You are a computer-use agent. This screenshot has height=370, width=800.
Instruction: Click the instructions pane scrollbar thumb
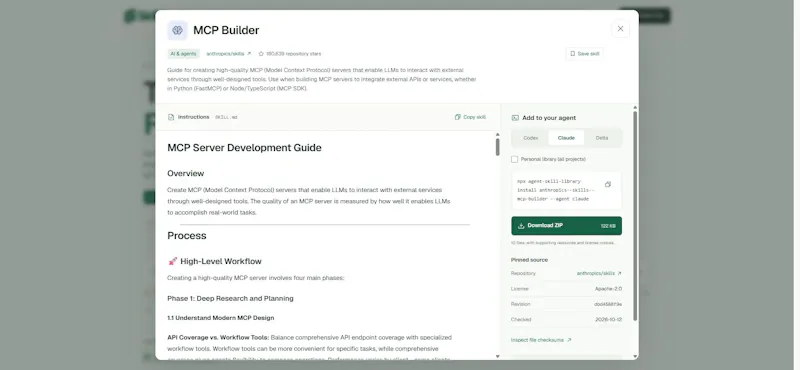click(x=497, y=147)
